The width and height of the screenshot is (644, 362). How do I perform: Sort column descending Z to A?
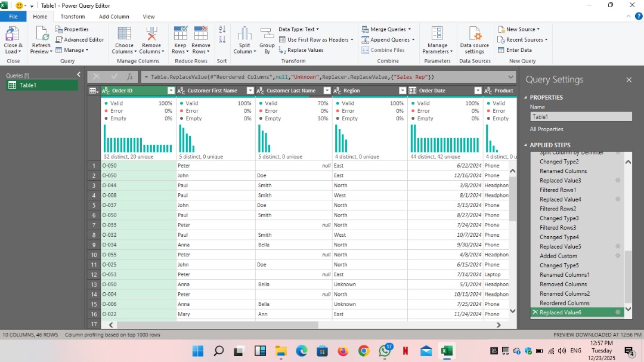pyautogui.click(x=222, y=39)
